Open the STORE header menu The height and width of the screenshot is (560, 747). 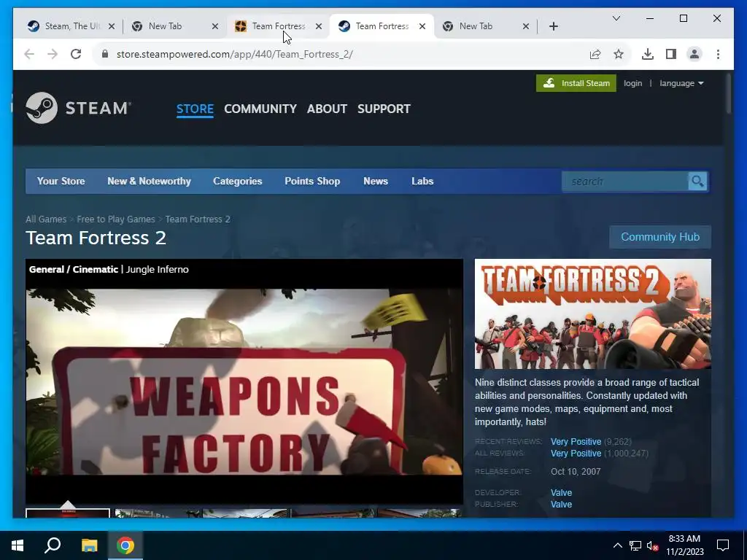[x=195, y=109]
